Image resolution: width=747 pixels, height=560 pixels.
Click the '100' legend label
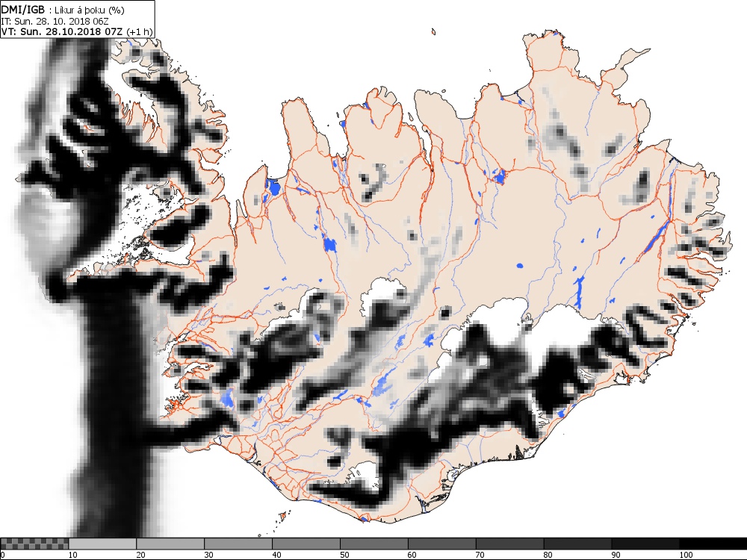686,555
